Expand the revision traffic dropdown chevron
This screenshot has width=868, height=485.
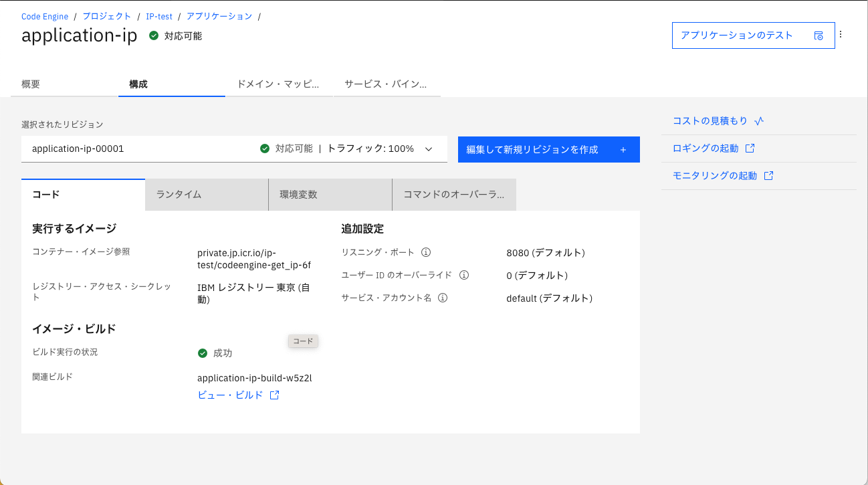coord(429,149)
